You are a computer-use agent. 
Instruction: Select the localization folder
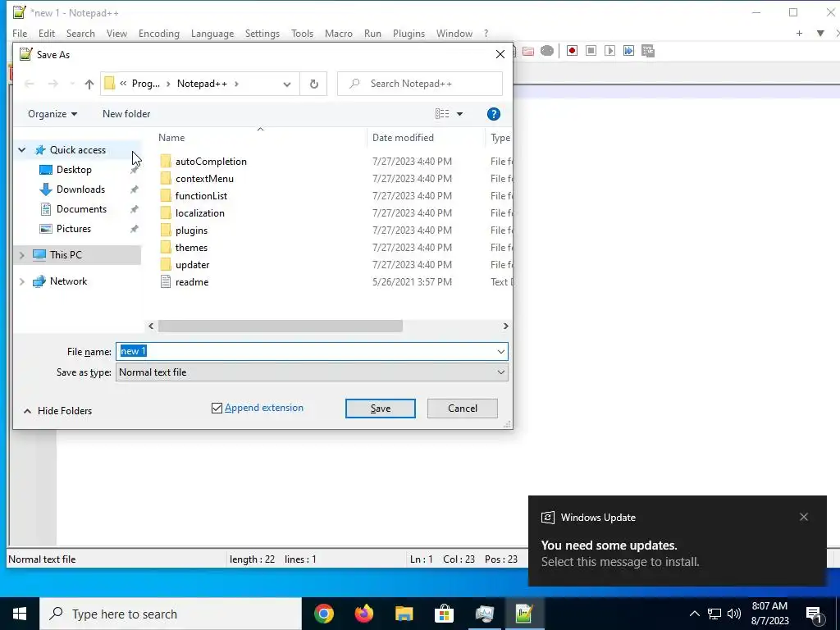(x=199, y=212)
